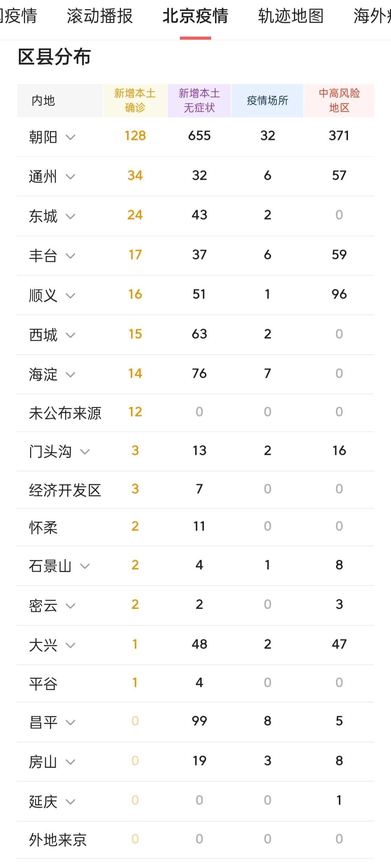This screenshot has height=868, width=391.
Task: Expand the 通州 district chevron
Action: click(x=70, y=177)
